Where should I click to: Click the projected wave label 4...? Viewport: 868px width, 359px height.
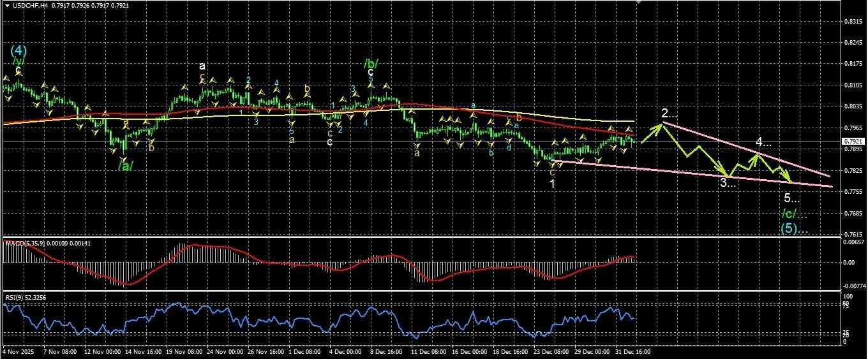tap(763, 141)
